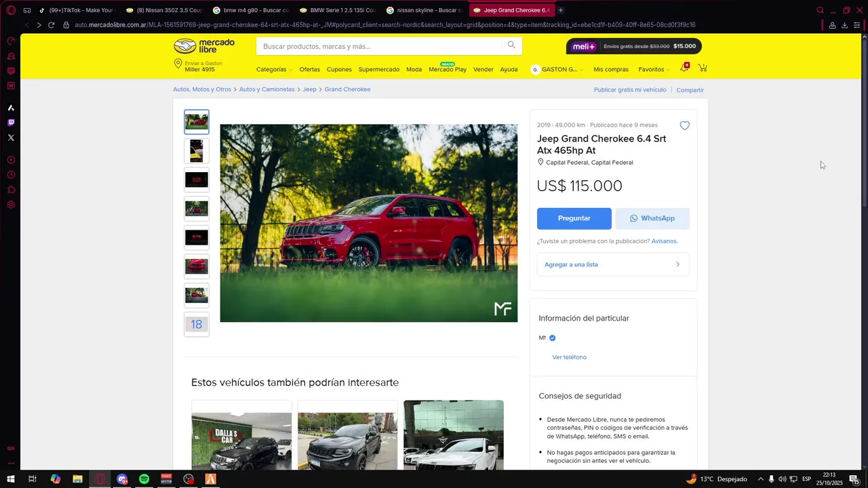Viewport: 868px width, 488px height.
Task: Click the Buscar productos search field
Action: pyautogui.click(x=380, y=46)
